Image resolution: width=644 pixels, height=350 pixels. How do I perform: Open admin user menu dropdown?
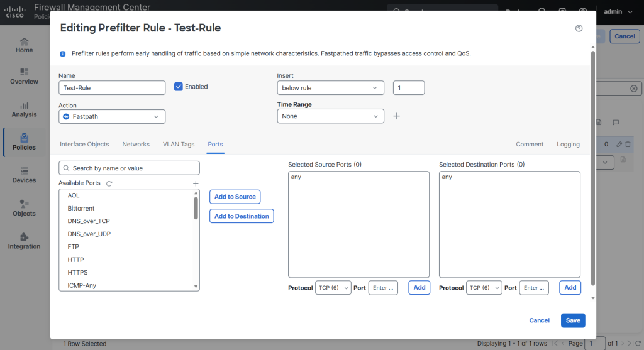coord(618,11)
